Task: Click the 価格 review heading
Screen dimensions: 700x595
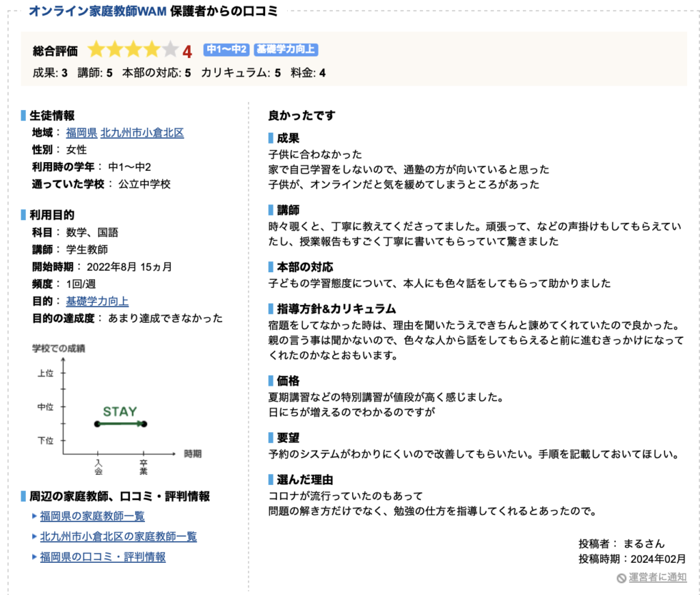Action: click(x=288, y=380)
